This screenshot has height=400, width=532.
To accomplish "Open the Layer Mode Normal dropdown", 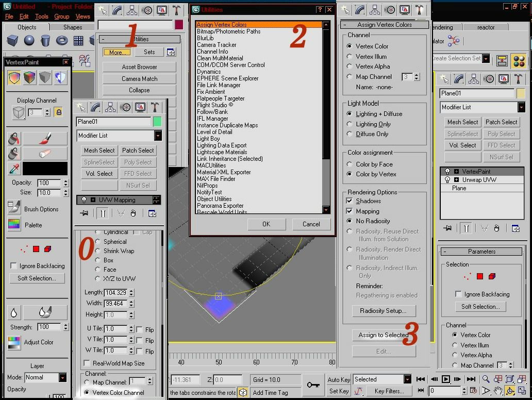I will click(x=62, y=378).
